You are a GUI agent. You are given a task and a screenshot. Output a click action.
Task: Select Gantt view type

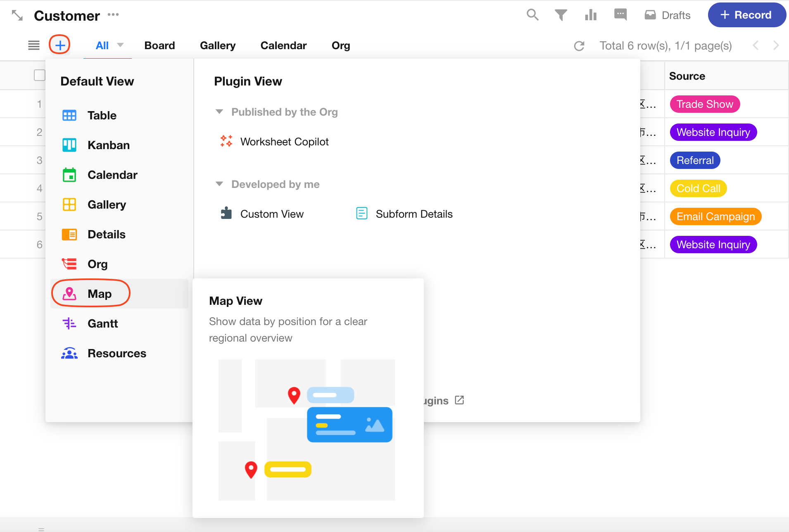(x=102, y=323)
